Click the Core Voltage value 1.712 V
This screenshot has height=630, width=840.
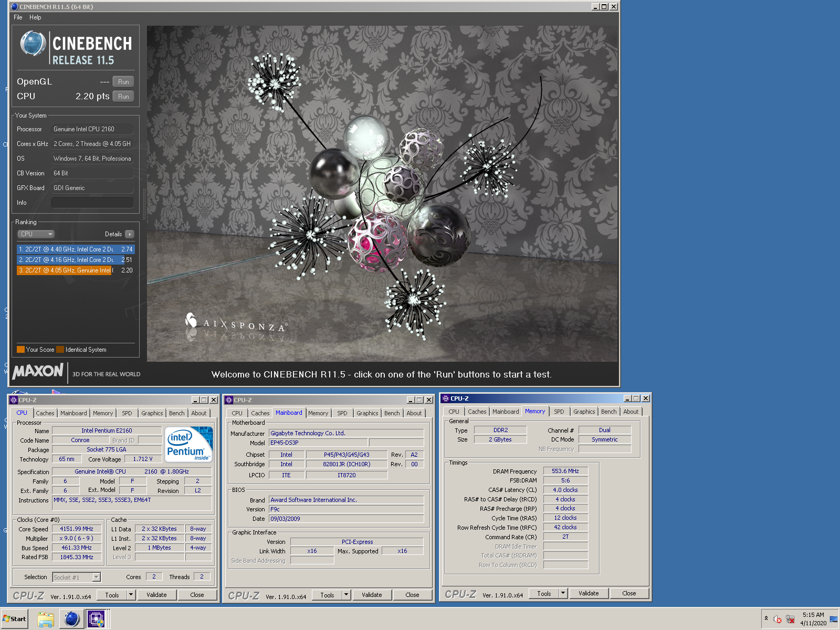(x=143, y=459)
